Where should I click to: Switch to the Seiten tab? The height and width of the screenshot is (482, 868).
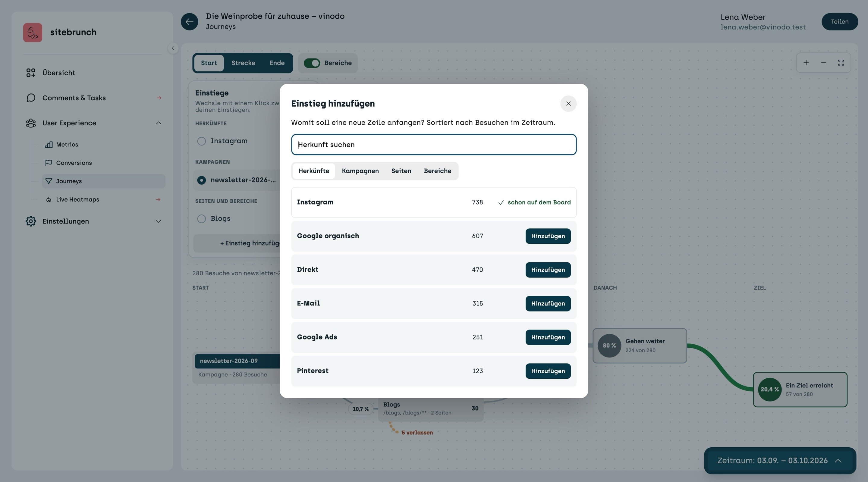click(x=401, y=171)
